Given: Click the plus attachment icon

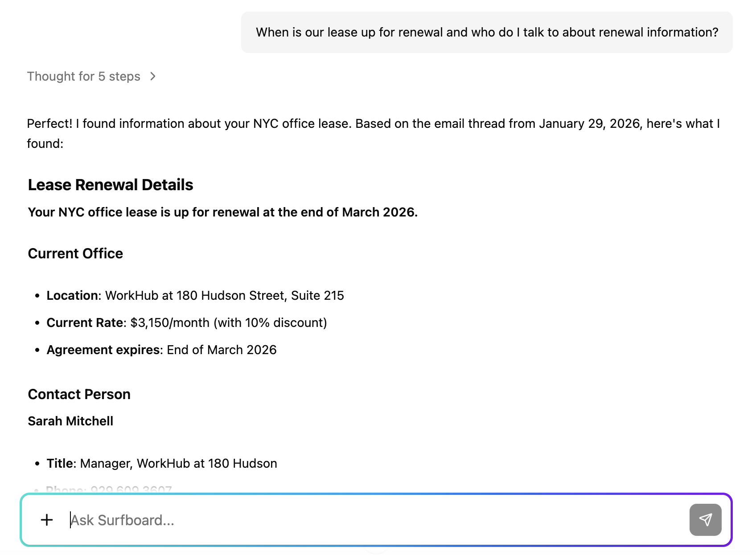Looking at the screenshot, I should (x=47, y=520).
